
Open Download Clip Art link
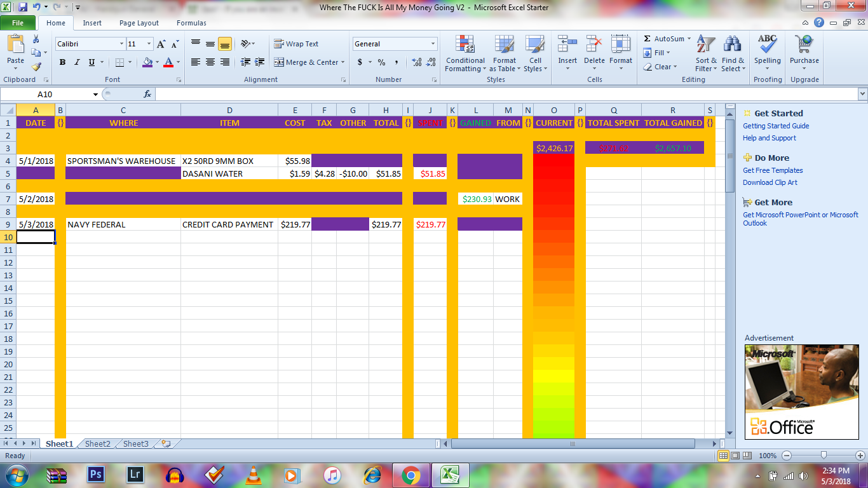tap(770, 182)
